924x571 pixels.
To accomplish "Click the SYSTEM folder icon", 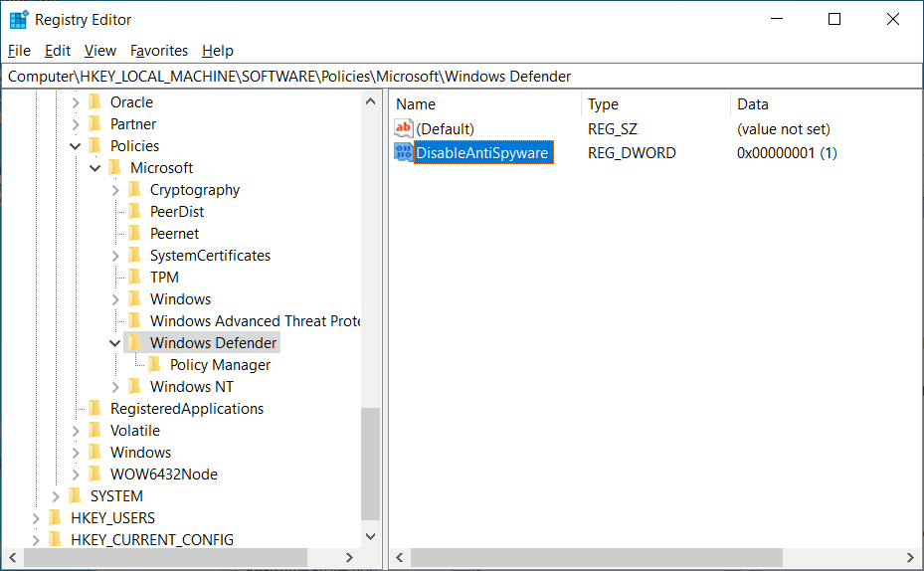I will [x=75, y=495].
